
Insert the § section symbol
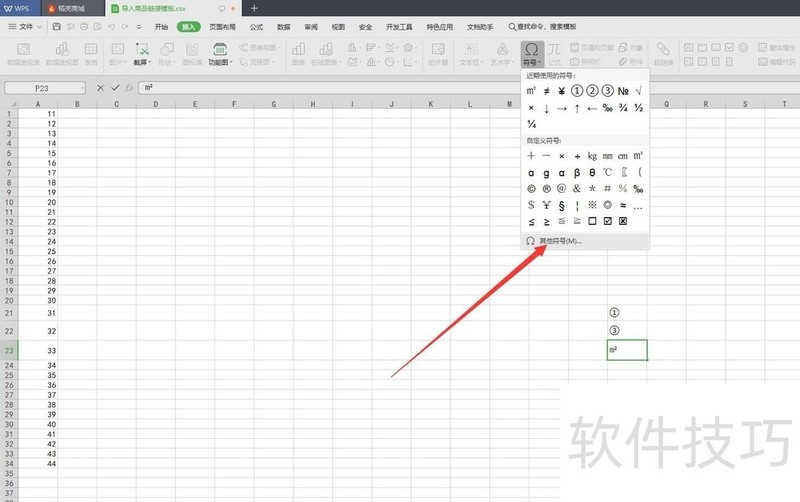562,205
